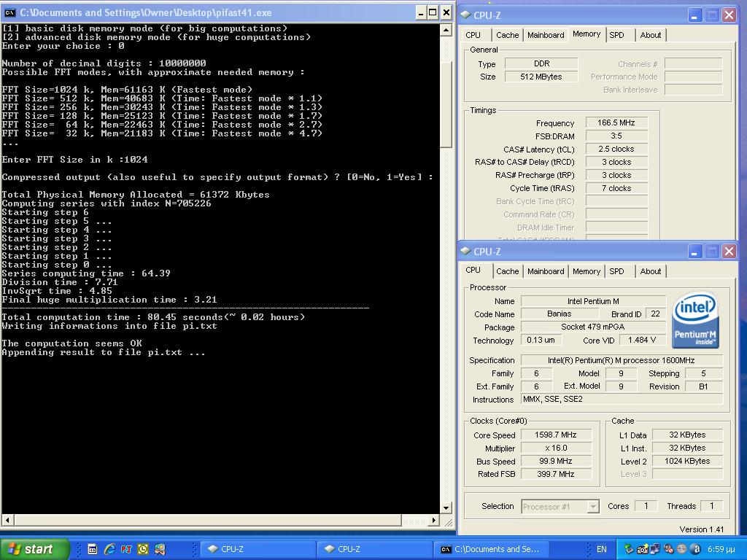747x560 pixels.
Task: Close the lower CPU-Z CPU window
Action: point(729,251)
